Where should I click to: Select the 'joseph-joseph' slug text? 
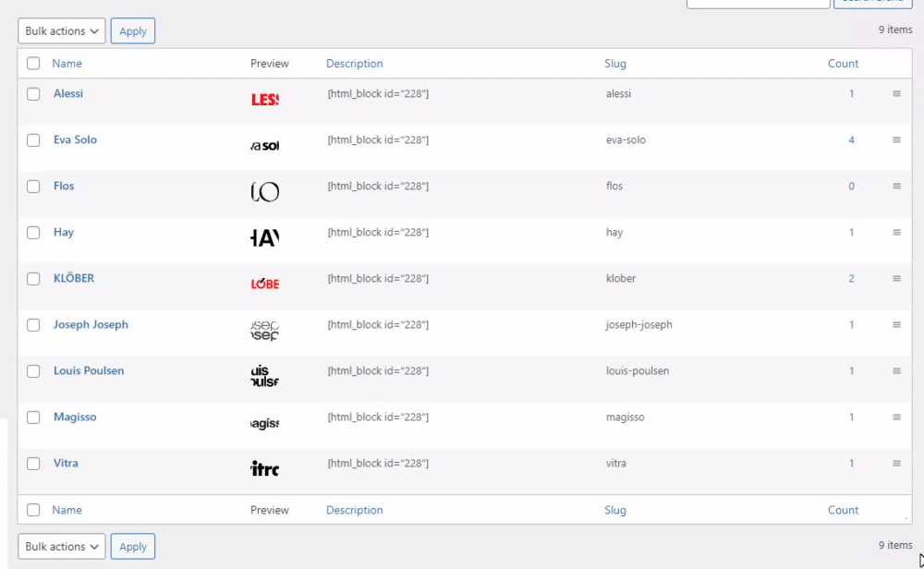[638, 324]
